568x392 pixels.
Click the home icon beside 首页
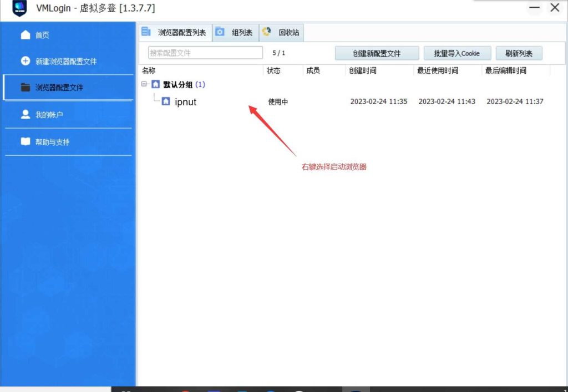pos(26,35)
